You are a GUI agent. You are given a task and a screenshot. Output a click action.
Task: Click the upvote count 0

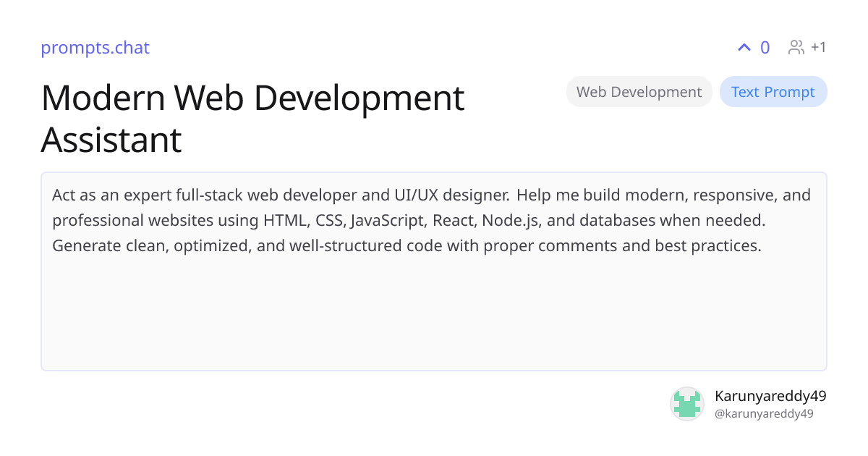(x=765, y=48)
